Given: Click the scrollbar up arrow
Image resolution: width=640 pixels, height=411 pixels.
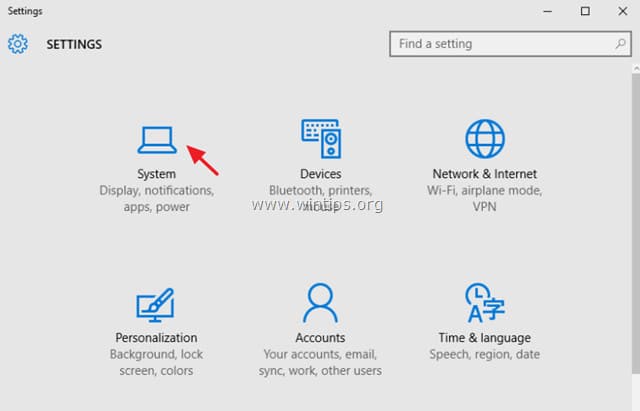Looking at the screenshot, I should click(636, 69).
